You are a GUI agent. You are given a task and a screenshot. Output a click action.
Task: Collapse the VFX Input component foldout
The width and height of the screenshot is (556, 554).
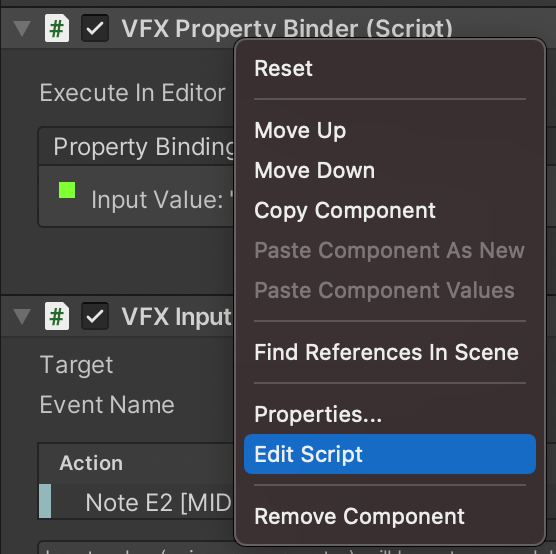[x=22, y=316]
